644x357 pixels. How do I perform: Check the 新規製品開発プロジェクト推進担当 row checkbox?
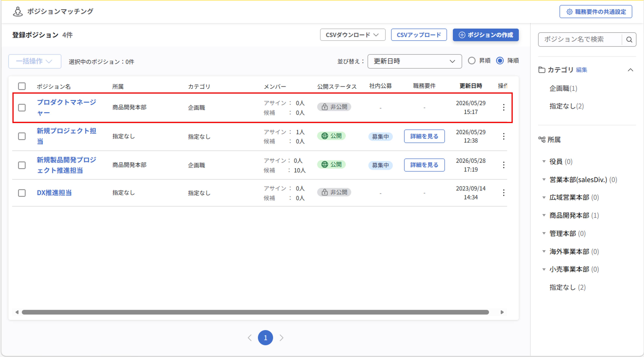[22, 165]
